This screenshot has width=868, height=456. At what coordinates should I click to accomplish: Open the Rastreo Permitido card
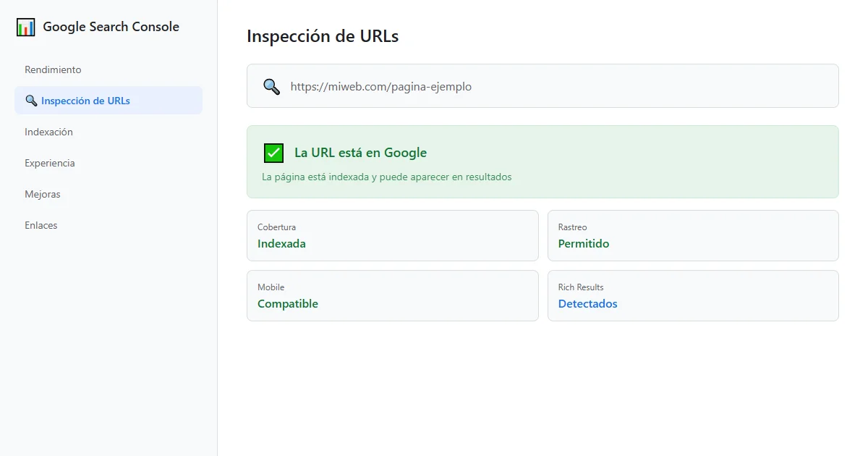(693, 235)
